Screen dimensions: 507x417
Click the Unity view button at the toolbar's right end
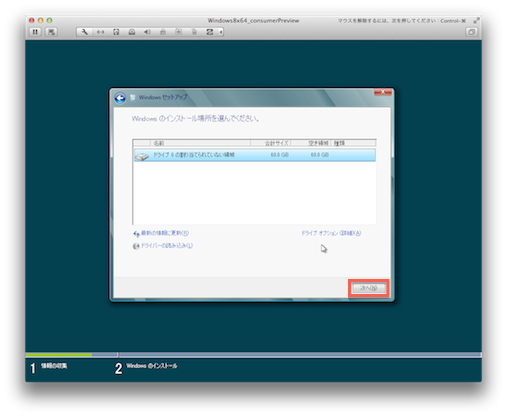(x=471, y=32)
